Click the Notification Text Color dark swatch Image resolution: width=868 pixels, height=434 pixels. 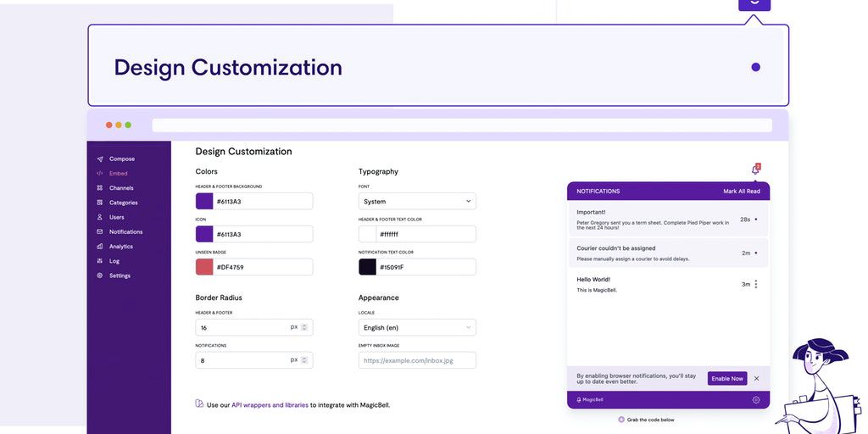(x=368, y=267)
